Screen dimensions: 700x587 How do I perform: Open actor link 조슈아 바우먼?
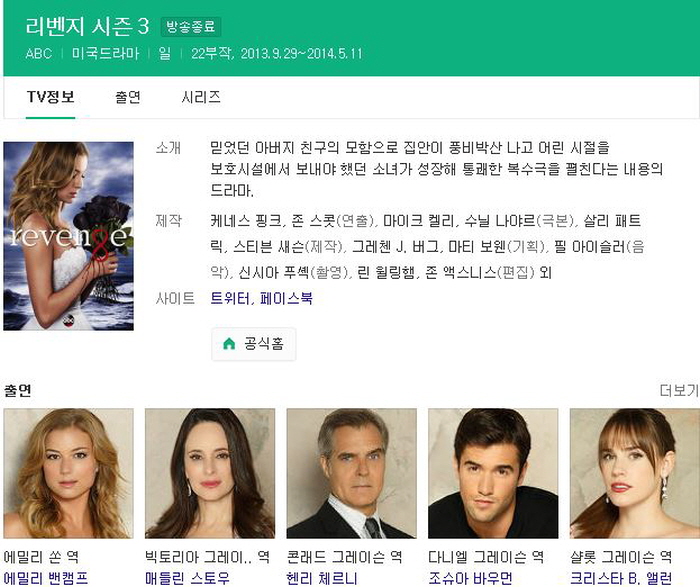coord(470,578)
